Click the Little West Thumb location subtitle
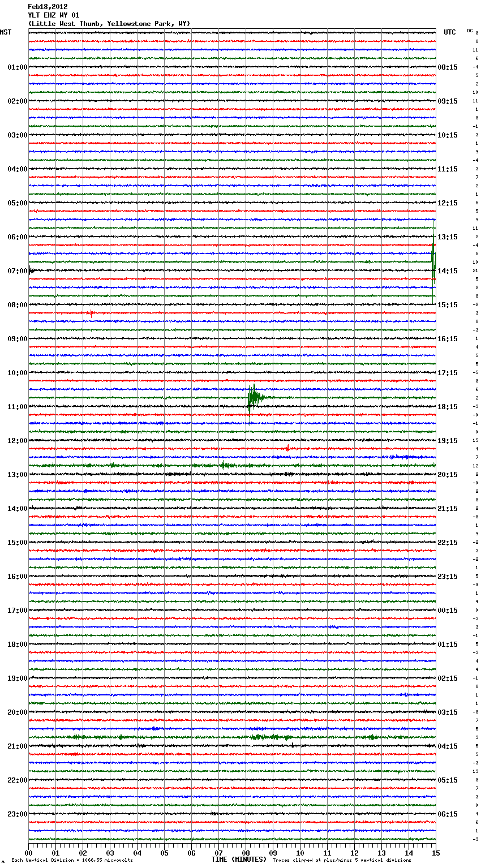 pos(109,24)
